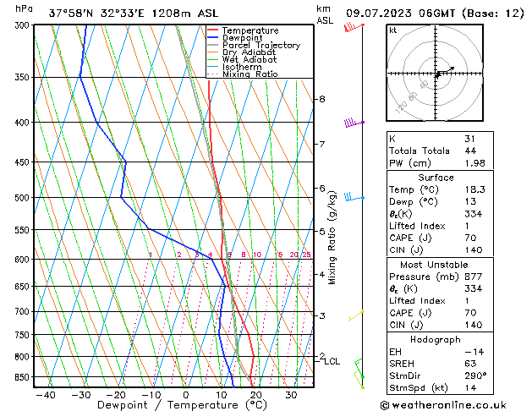Click the '120' ring label in hodograph

coord(401,107)
